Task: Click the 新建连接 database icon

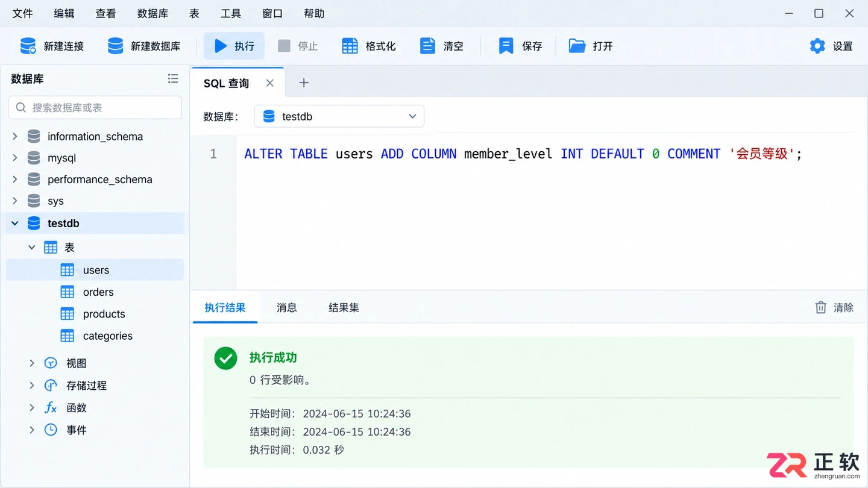Action: coord(28,46)
